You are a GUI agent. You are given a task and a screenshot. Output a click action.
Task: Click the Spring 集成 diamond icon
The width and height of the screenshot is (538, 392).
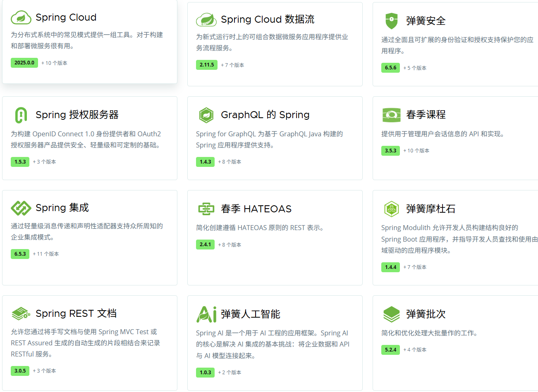tap(21, 208)
